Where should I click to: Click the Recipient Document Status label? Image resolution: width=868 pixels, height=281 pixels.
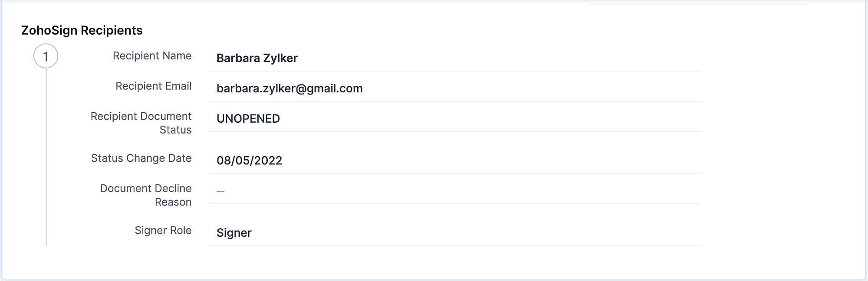tap(141, 123)
